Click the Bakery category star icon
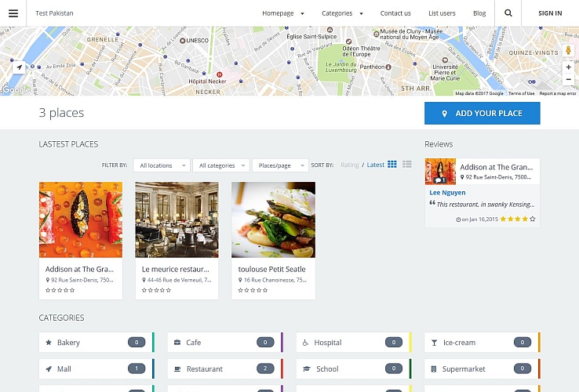579x392 pixels. coord(49,343)
